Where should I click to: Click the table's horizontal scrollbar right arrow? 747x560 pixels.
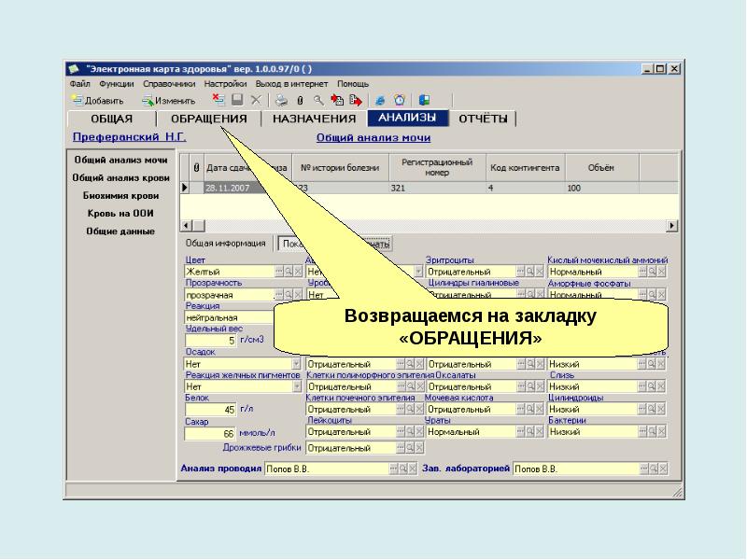(x=672, y=225)
